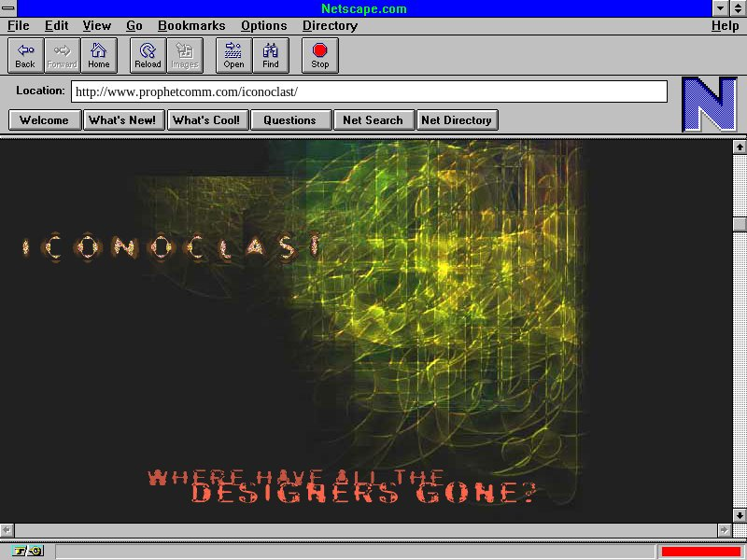Click the Open location icon
The image size is (747, 560).
pyautogui.click(x=233, y=55)
